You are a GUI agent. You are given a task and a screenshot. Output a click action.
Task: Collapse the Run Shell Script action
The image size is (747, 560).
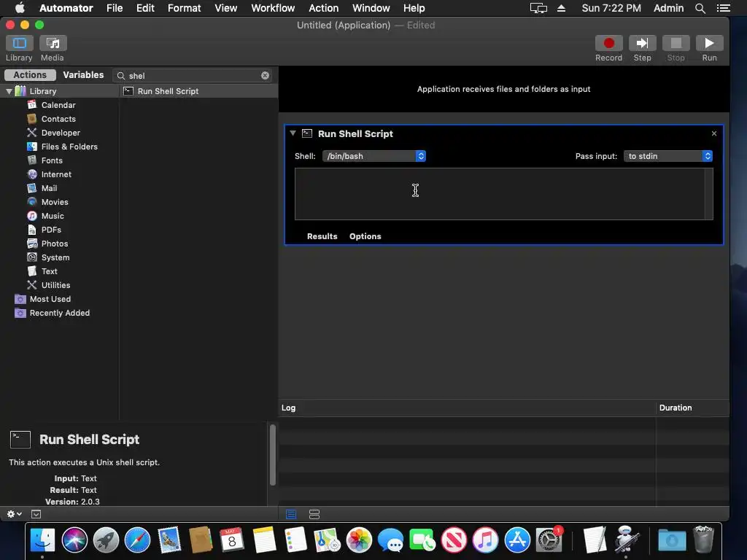293,133
